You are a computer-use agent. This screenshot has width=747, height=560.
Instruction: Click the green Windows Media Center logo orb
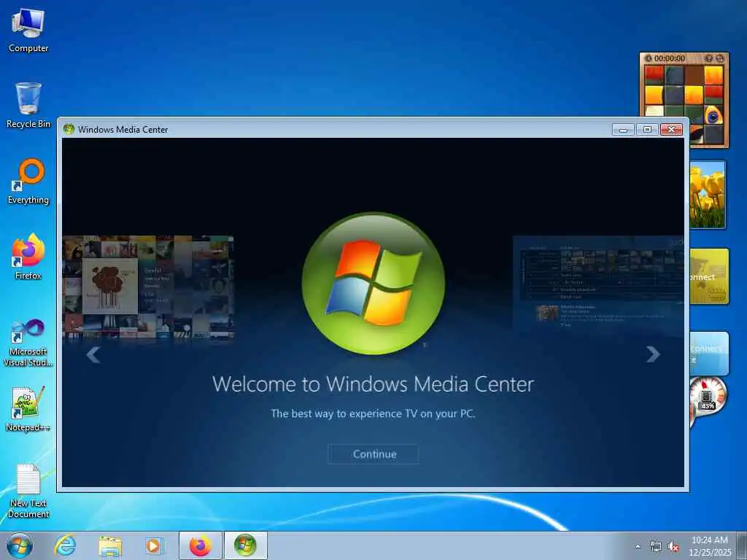(373, 283)
